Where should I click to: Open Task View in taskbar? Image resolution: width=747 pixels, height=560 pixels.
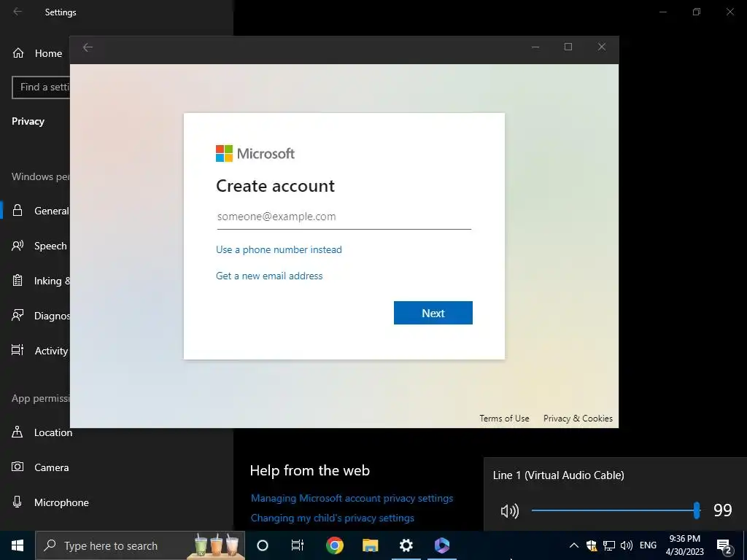(298, 545)
